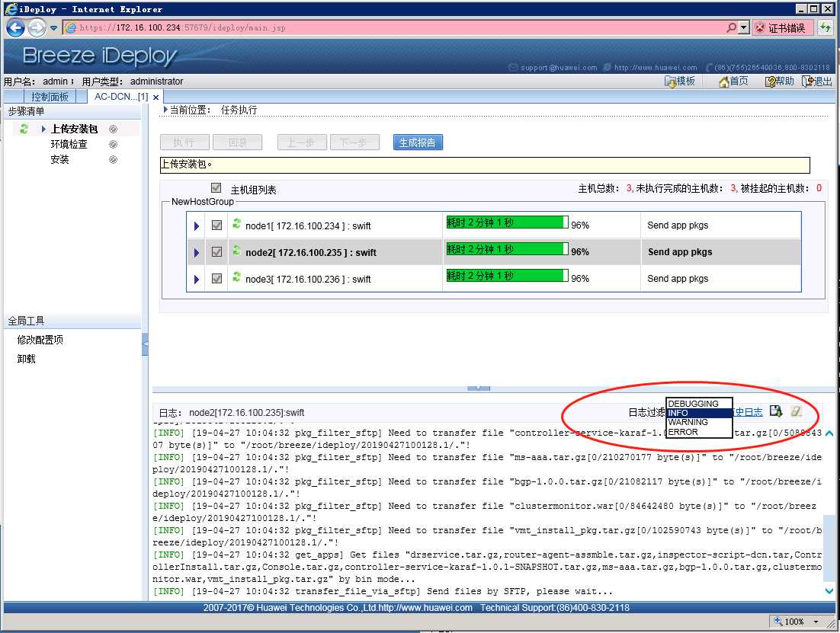Click 退出 to log out
Screen dimensions: 840x633
point(817,81)
